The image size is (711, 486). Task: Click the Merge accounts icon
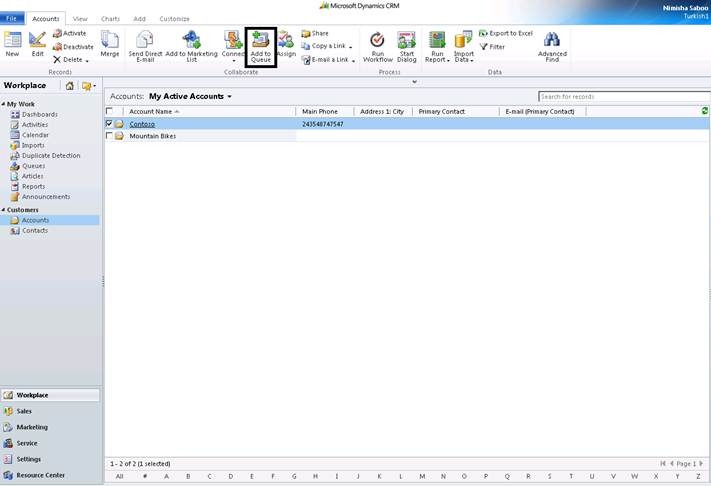point(109,40)
